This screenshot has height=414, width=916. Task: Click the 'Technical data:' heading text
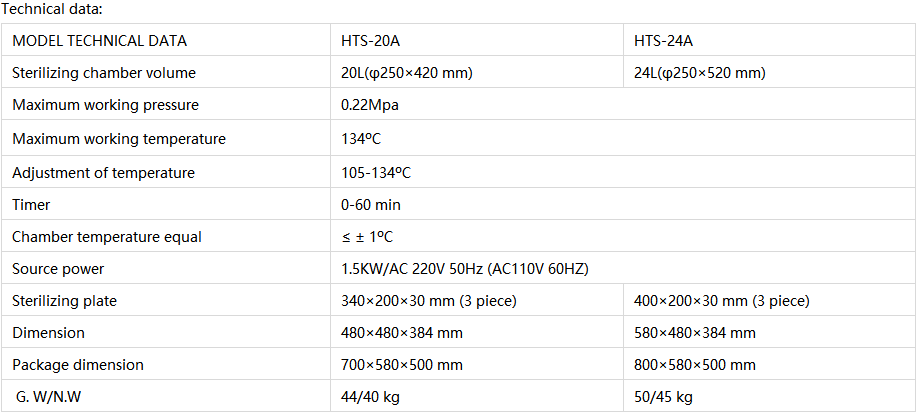point(52,9)
